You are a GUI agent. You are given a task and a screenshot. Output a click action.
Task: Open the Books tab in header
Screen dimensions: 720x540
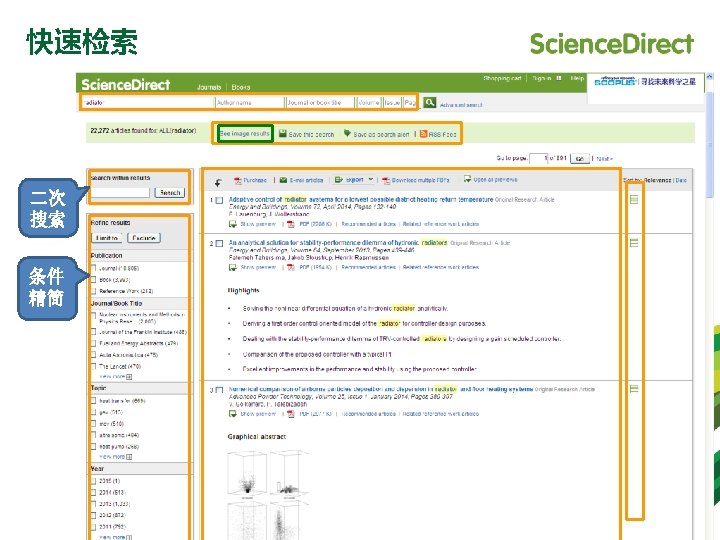pos(241,87)
